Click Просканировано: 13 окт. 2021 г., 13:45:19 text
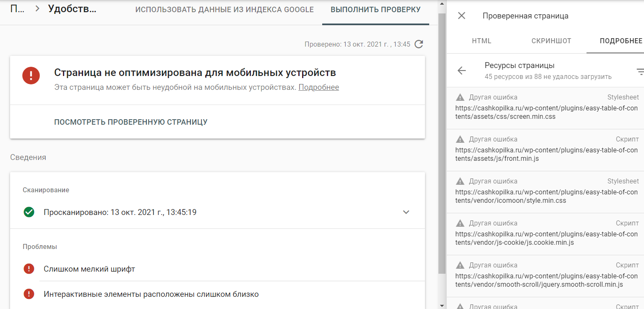This screenshot has width=644, height=309. click(120, 212)
